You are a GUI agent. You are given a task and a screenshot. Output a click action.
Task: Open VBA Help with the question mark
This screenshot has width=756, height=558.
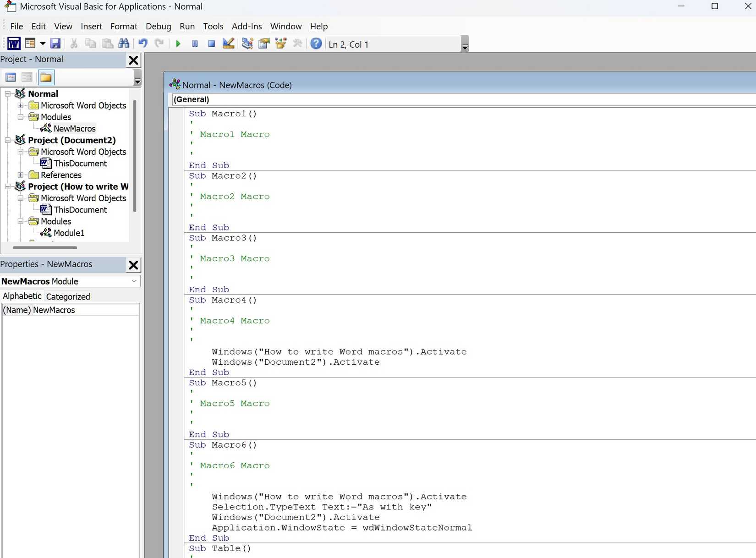coord(316,44)
